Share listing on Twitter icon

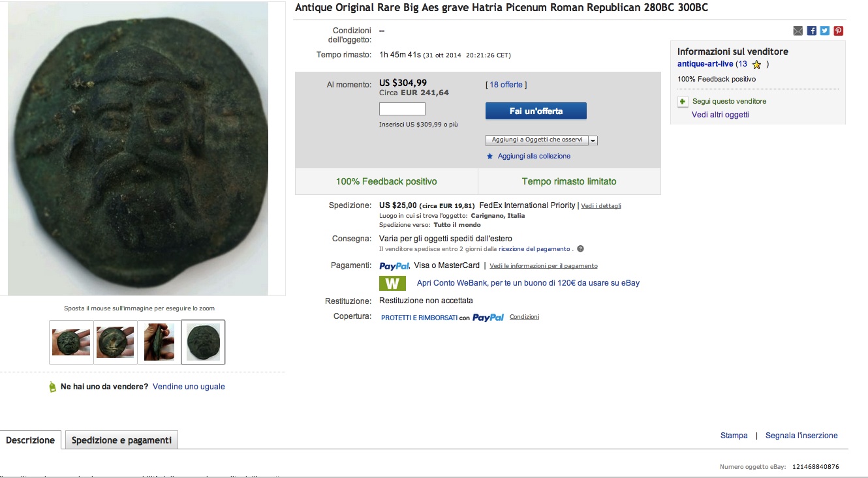(x=825, y=31)
